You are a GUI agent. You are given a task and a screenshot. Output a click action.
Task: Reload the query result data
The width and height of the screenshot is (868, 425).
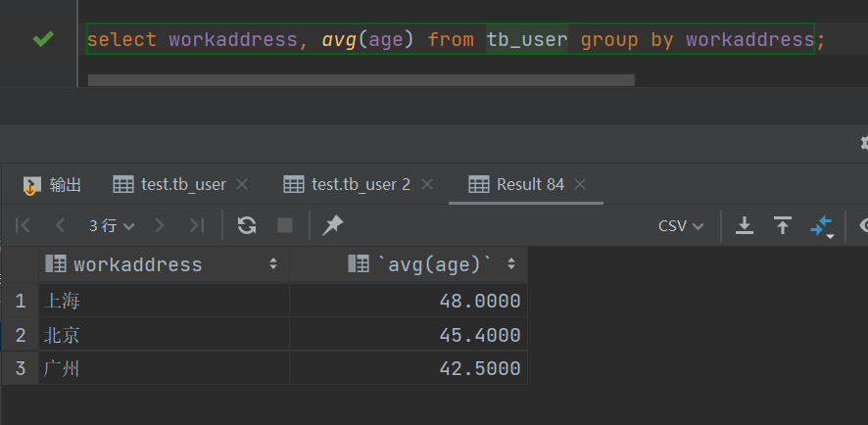[247, 225]
